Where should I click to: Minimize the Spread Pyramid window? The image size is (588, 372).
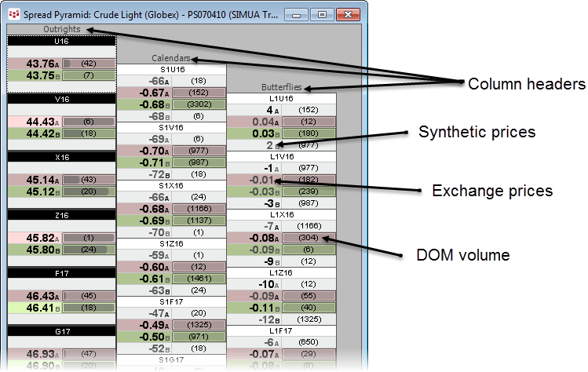[298, 14]
